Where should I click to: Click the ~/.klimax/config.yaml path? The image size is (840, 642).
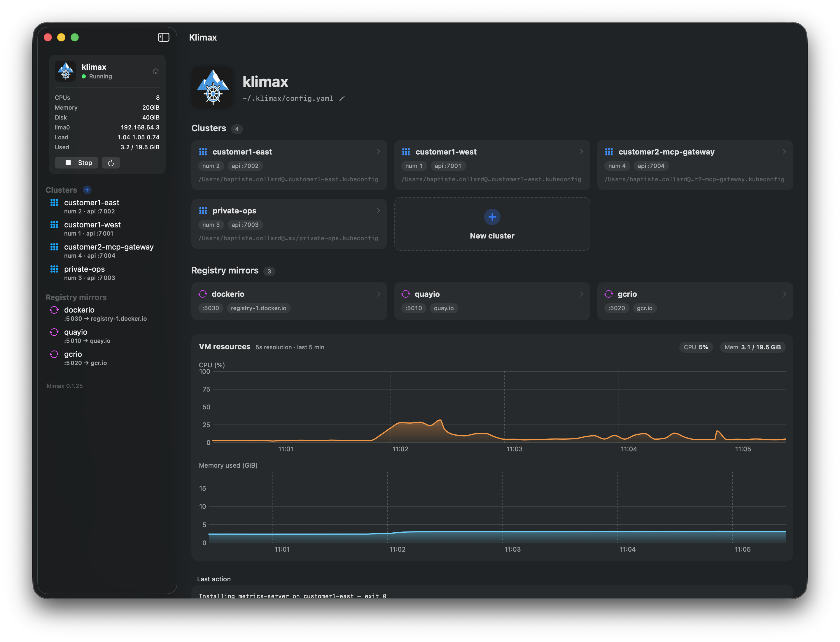[288, 99]
